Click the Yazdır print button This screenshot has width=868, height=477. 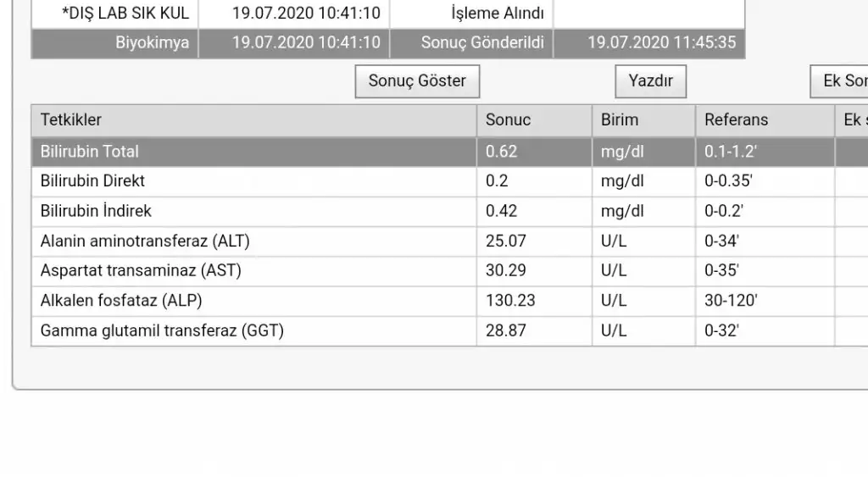point(650,81)
